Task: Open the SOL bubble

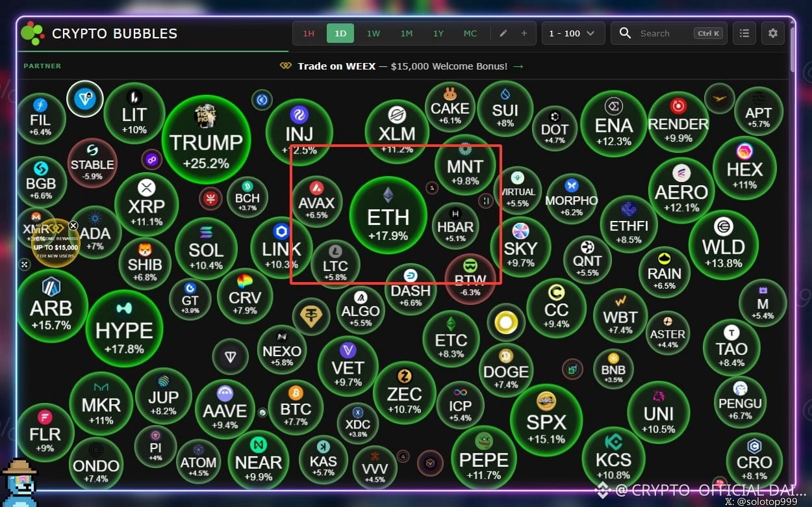Action: 206,248
